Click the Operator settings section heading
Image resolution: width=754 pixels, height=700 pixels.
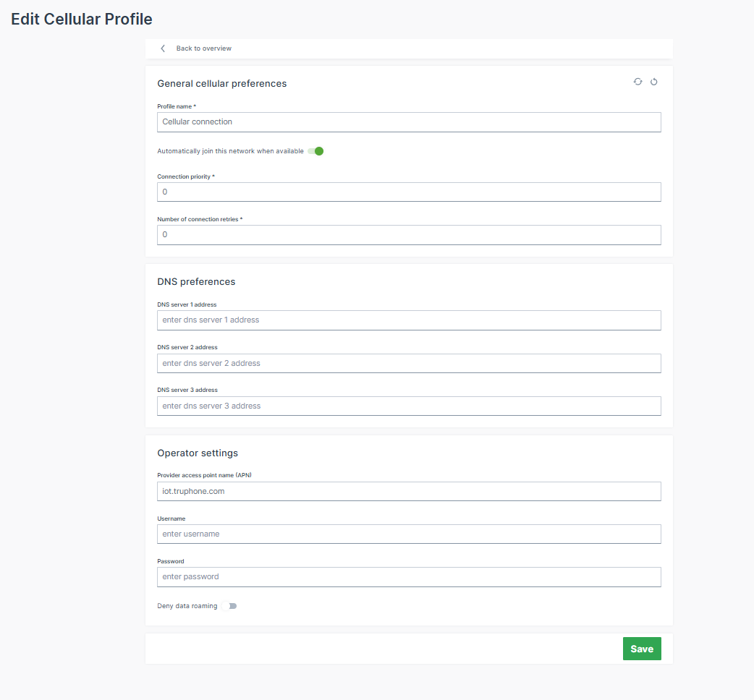(x=198, y=453)
